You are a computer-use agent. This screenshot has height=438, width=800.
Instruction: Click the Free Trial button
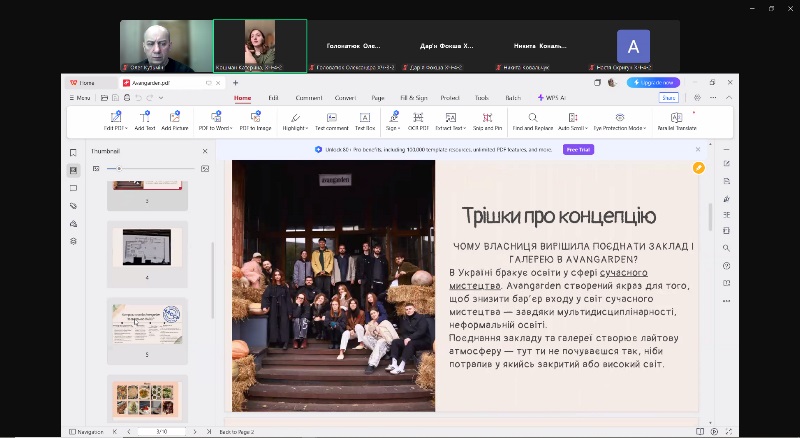[x=578, y=149]
